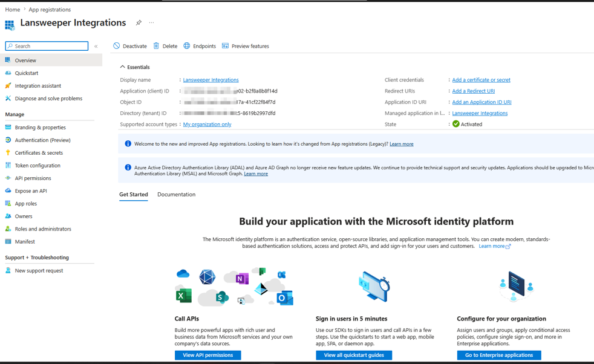The width and height of the screenshot is (594, 364).
Task: Click Learn more in the ADAL notice
Action: click(256, 174)
